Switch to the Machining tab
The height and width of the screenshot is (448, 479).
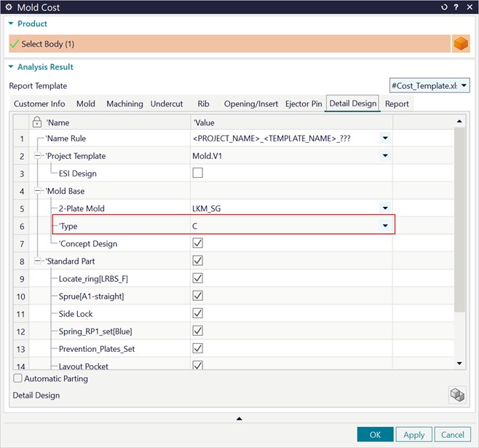(x=124, y=104)
